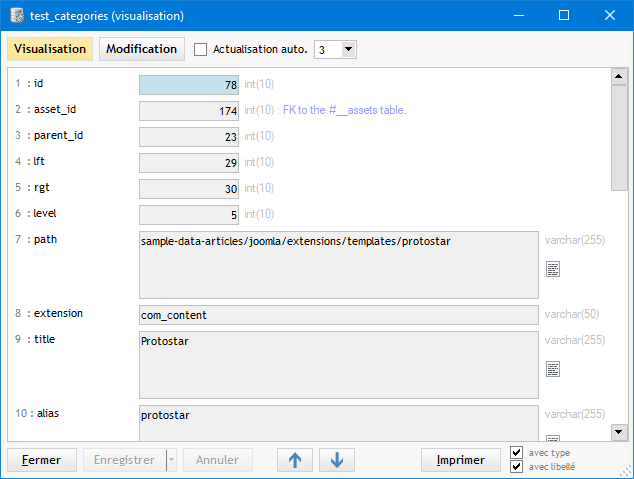
Task: Click the Annuler button
Action: [x=218, y=460]
